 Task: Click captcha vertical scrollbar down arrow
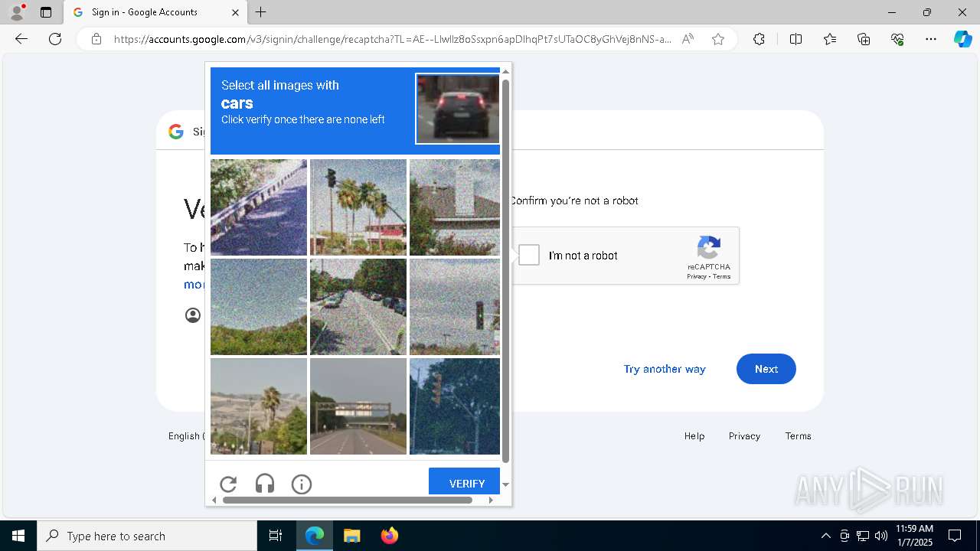click(505, 484)
